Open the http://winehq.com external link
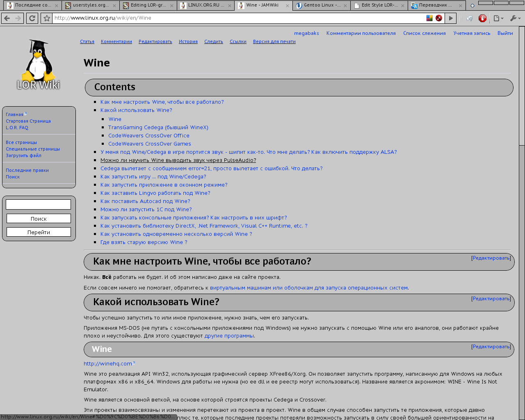The image size is (525, 420). (108, 364)
